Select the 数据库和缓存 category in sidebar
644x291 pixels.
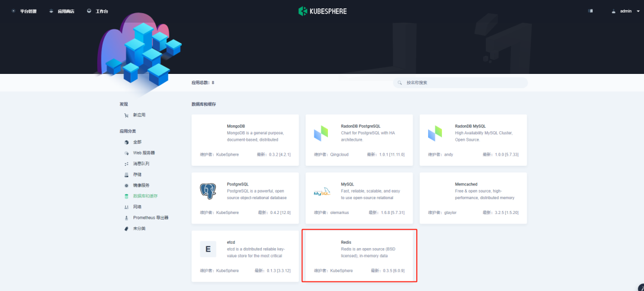pyautogui.click(x=145, y=196)
